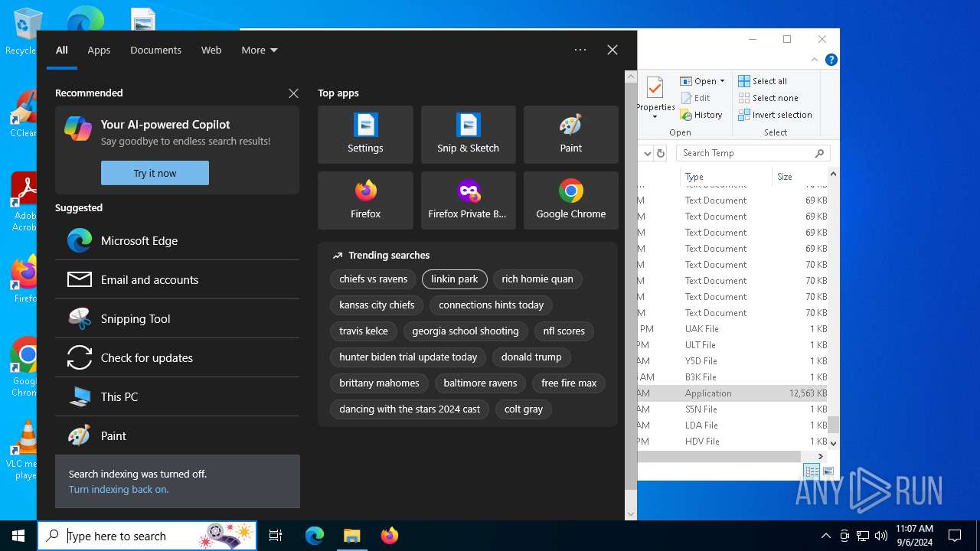The width and height of the screenshot is (980, 551).
Task: Click Explorer History button
Action: 701,115
